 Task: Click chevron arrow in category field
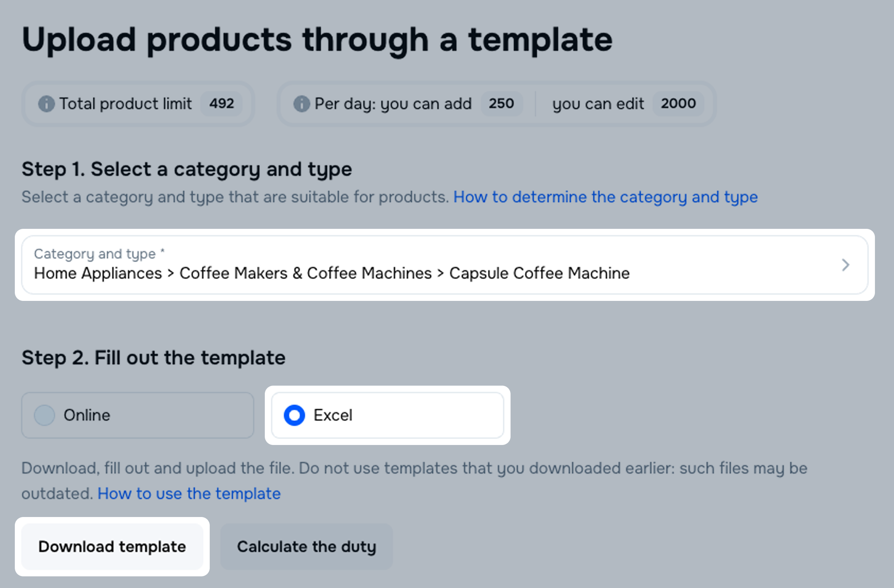(x=845, y=265)
